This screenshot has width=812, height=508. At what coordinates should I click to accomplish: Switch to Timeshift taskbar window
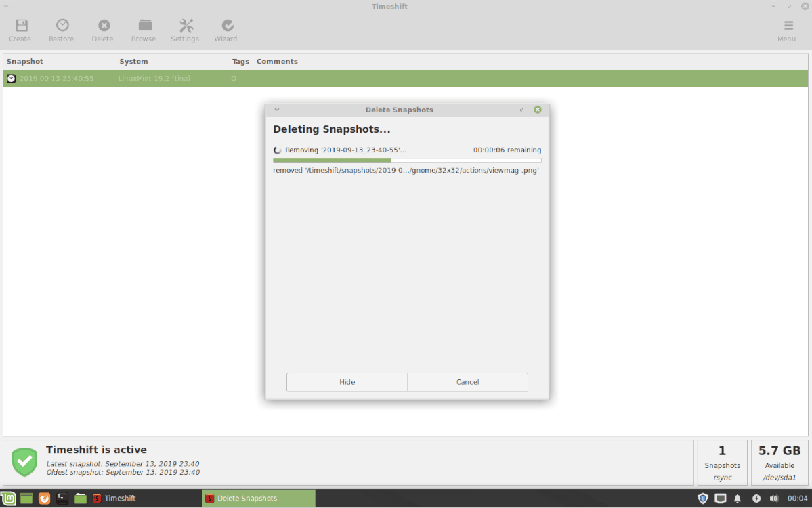[x=146, y=499]
